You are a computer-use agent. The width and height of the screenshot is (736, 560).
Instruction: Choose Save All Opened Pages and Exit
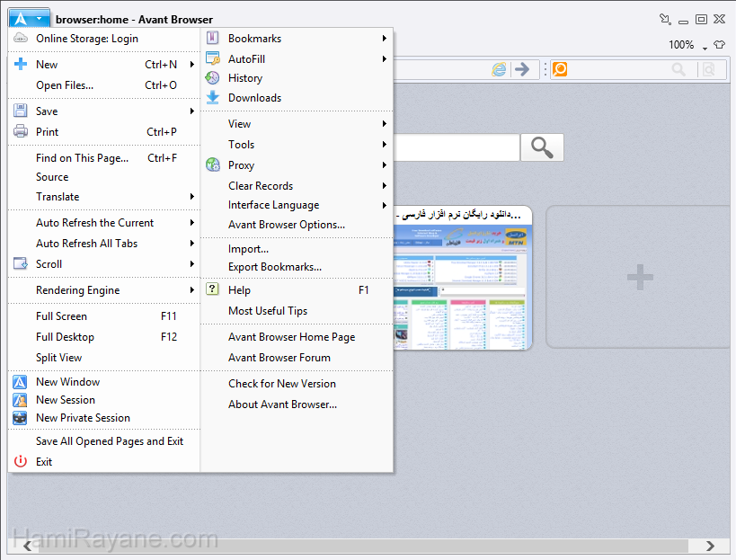pos(104,441)
